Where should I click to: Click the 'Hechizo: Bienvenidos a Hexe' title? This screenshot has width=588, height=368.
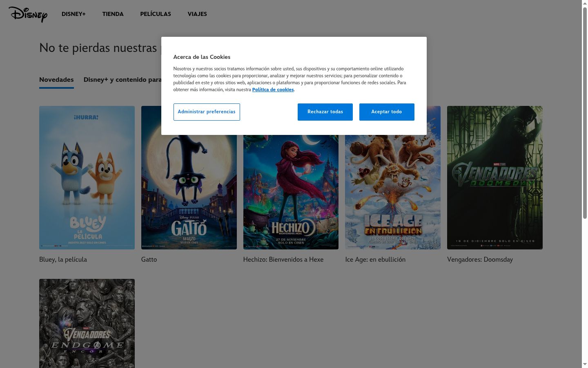(283, 260)
